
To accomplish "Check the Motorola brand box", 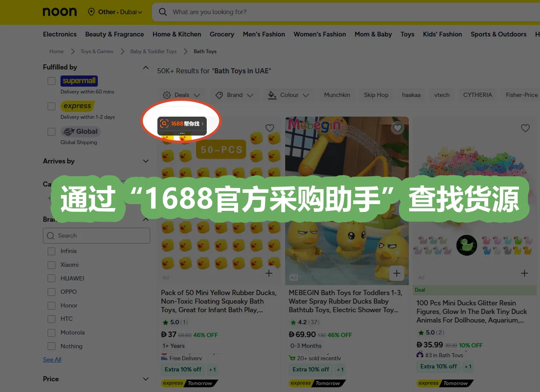I will click(51, 333).
